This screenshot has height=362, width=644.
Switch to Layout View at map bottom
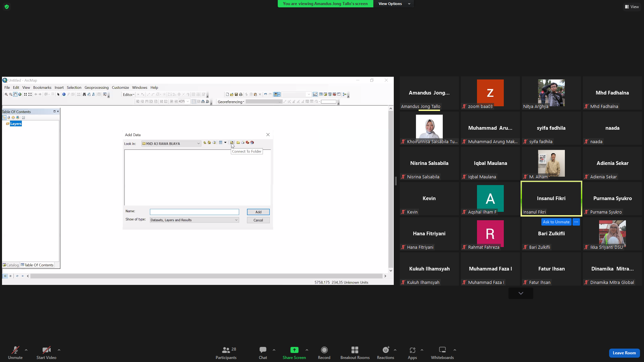(x=10, y=276)
